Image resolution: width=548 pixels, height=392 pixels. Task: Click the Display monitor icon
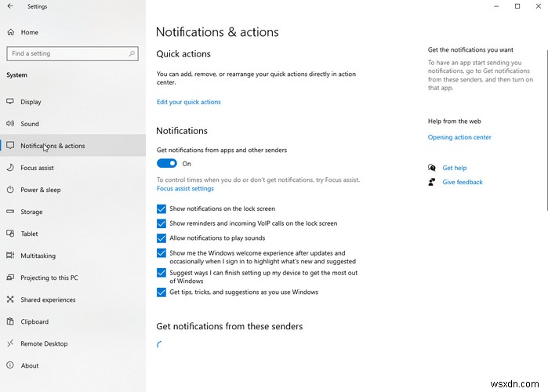point(10,101)
